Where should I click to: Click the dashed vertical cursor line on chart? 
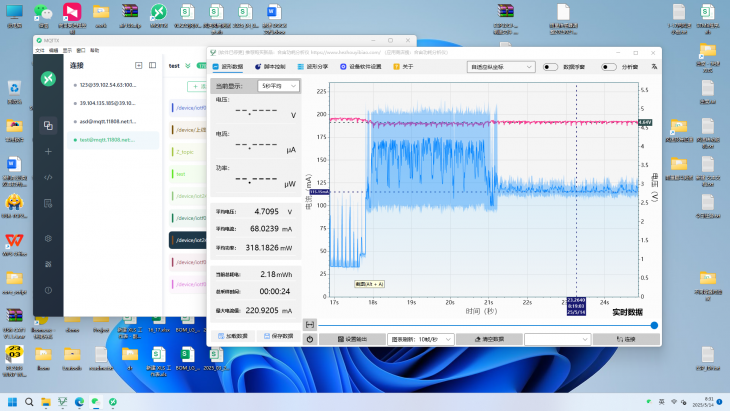pos(576,191)
